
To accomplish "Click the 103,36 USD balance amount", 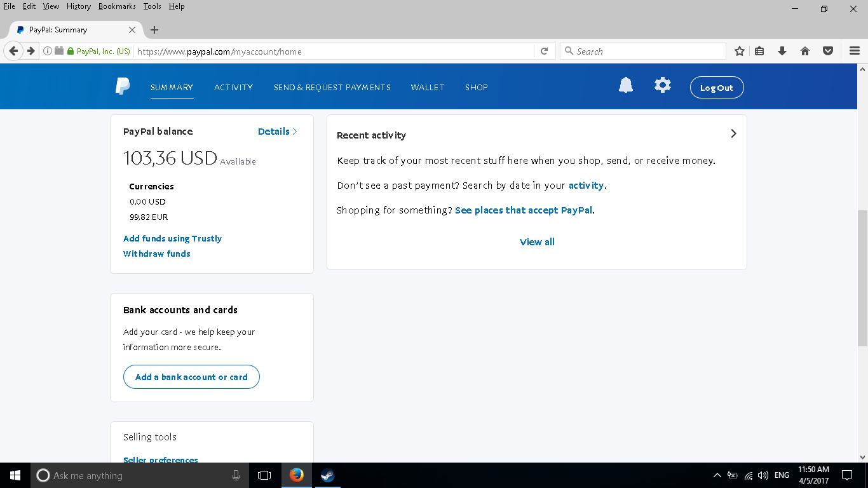I will [x=170, y=158].
